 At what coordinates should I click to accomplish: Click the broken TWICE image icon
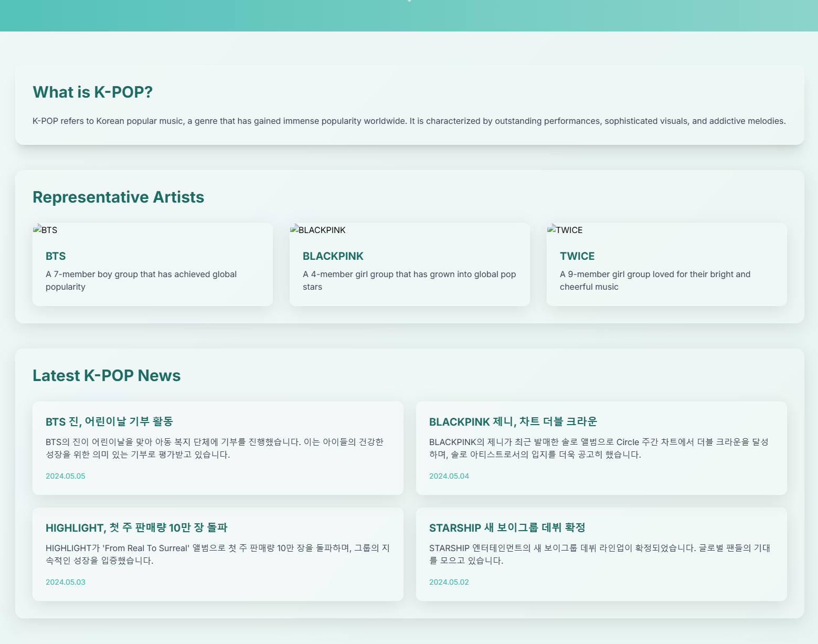coord(551,229)
